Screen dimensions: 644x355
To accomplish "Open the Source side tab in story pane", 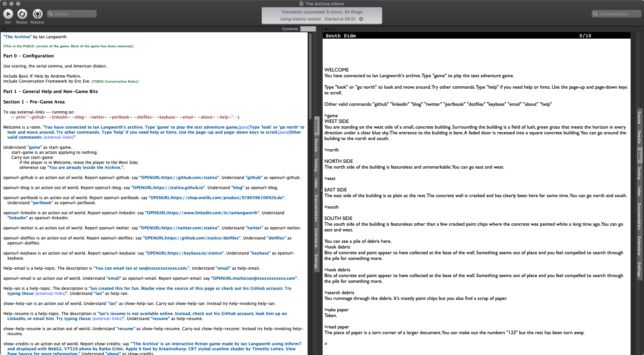I will pos(639,118).
